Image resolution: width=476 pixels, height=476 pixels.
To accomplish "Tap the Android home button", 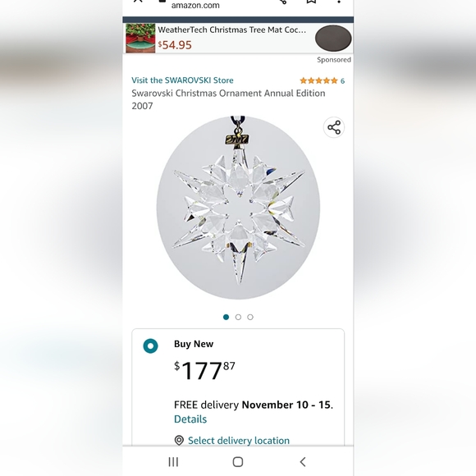I will (x=238, y=462).
